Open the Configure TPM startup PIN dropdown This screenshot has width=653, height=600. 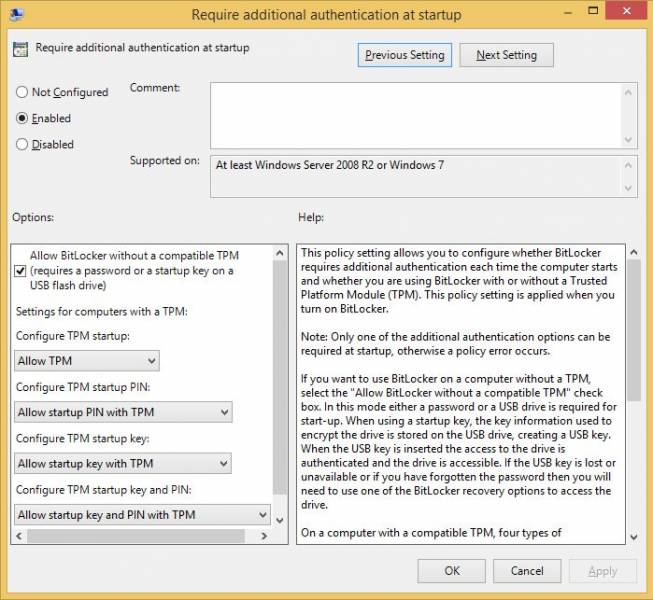click(123, 412)
